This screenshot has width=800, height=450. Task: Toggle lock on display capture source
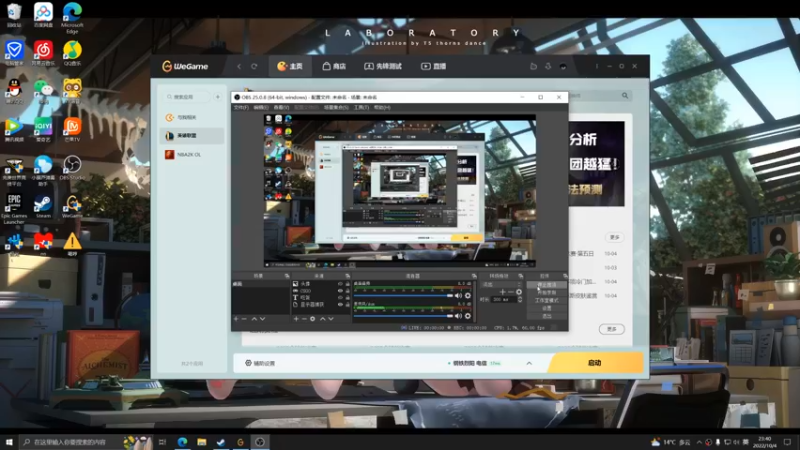(x=347, y=305)
